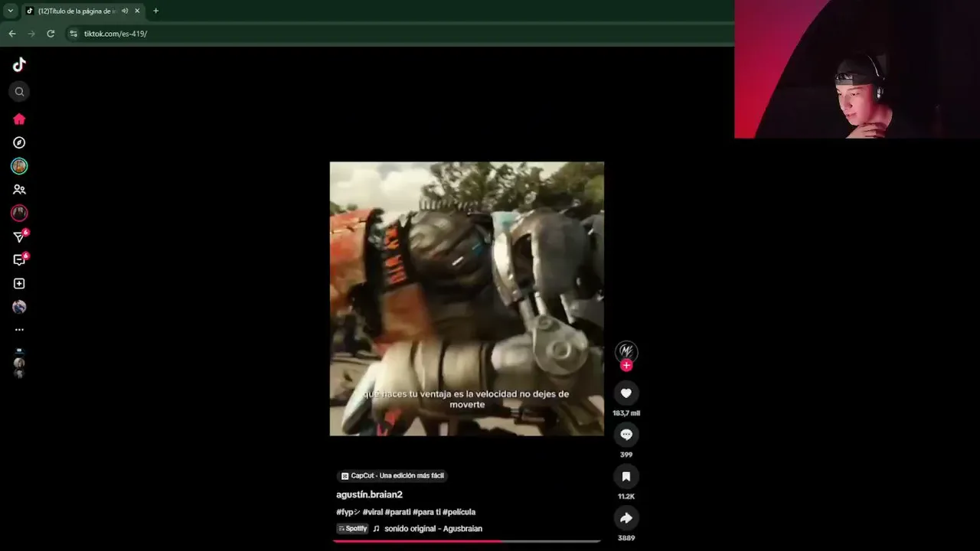
Task: Click the 399 comments count
Action: tap(626, 455)
